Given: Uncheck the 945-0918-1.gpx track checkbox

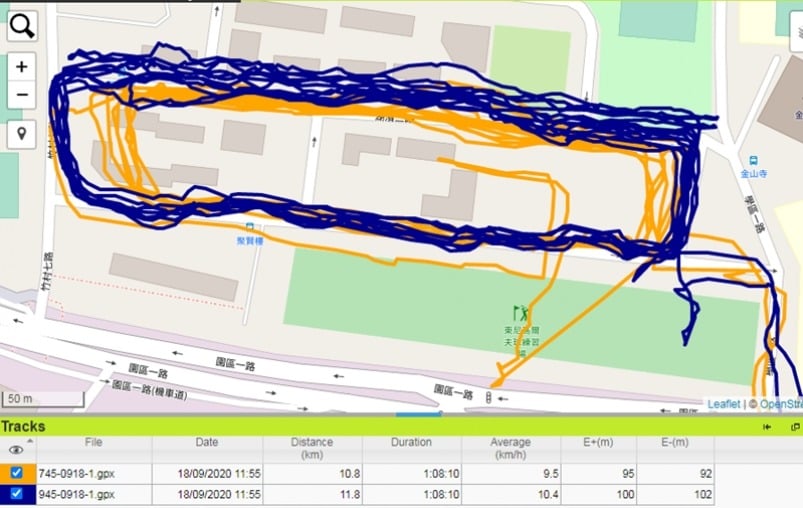Looking at the screenshot, I should click(x=16, y=494).
